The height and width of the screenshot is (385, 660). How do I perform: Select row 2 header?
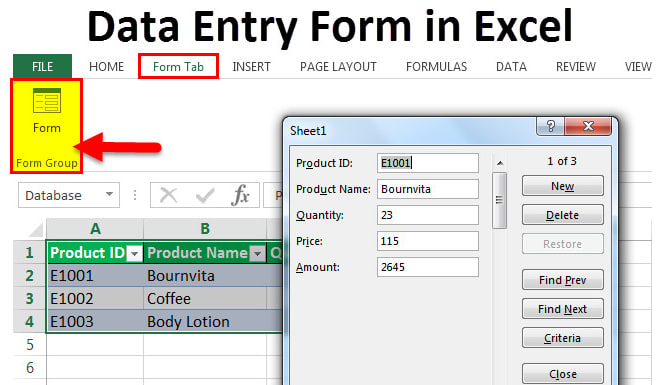29,276
